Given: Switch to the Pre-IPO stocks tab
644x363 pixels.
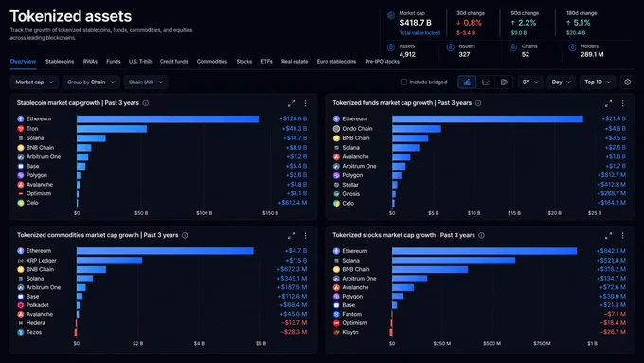Looking at the screenshot, I should [382, 62].
